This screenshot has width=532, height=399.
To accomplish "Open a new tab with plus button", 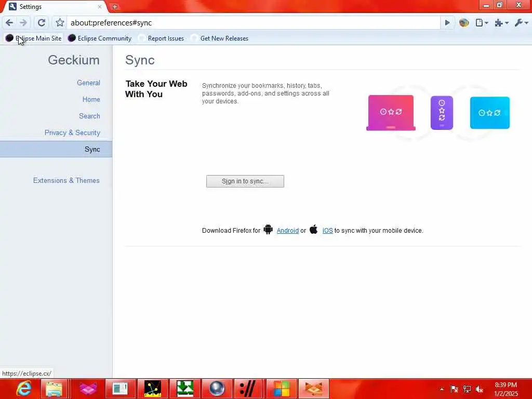I will pyautogui.click(x=115, y=6).
